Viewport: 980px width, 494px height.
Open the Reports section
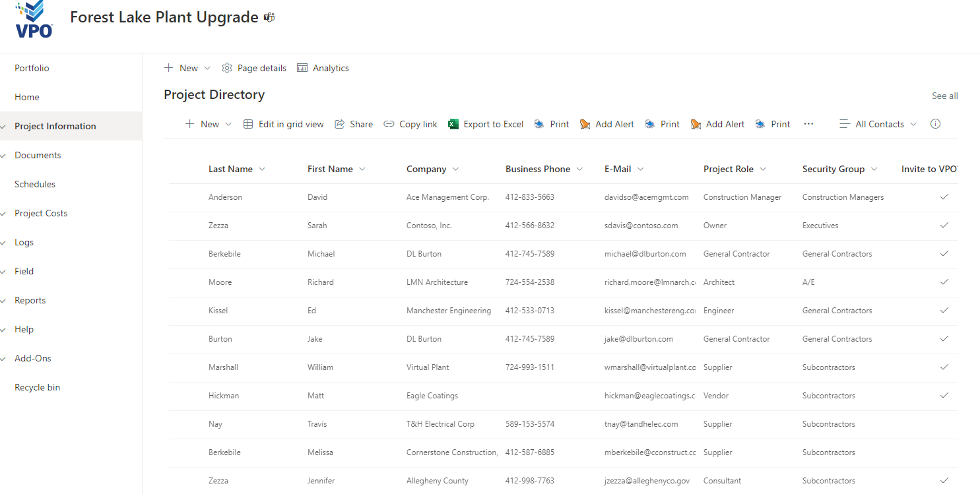(x=30, y=300)
